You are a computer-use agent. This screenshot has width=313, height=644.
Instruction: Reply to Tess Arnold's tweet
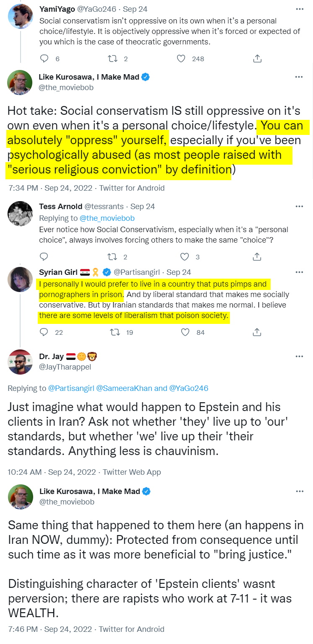[x=44, y=256]
